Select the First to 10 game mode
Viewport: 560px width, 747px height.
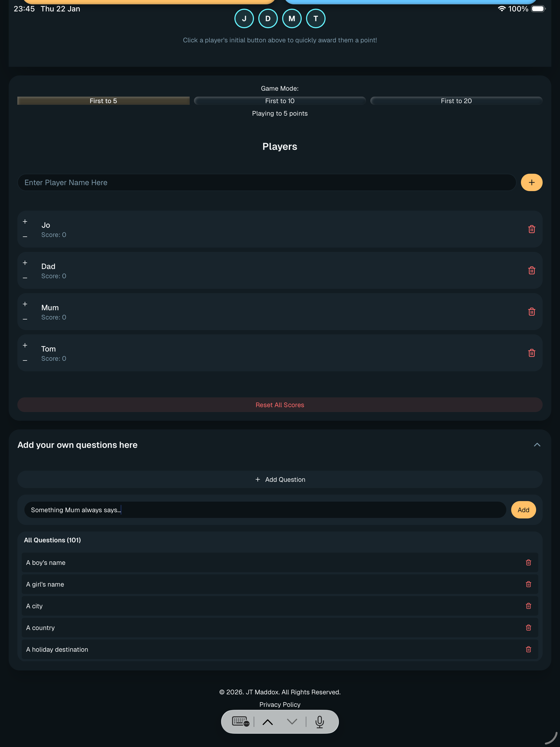coord(279,101)
